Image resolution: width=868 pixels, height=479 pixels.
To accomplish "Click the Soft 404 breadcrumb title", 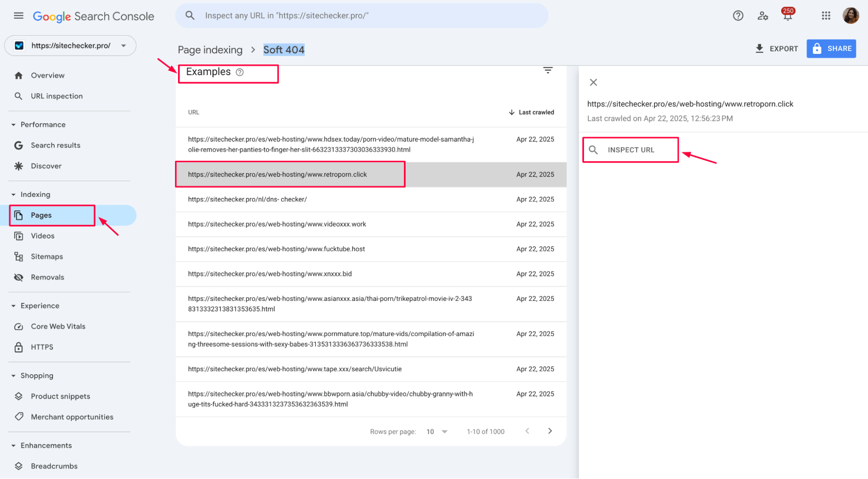I will click(284, 50).
